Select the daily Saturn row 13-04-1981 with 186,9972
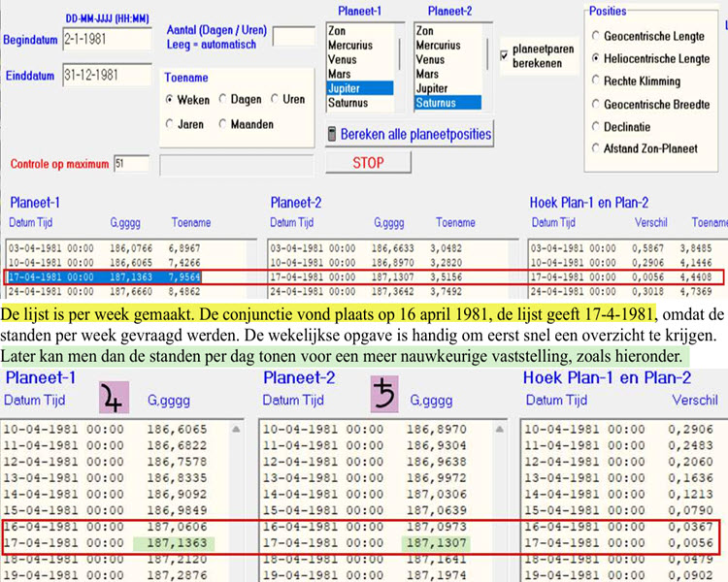Viewport: 728px width, 582px height. click(365, 478)
